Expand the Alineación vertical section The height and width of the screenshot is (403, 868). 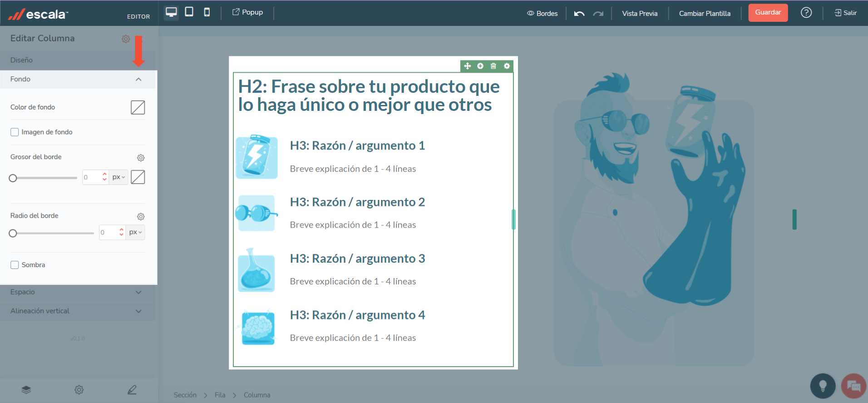(x=78, y=311)
